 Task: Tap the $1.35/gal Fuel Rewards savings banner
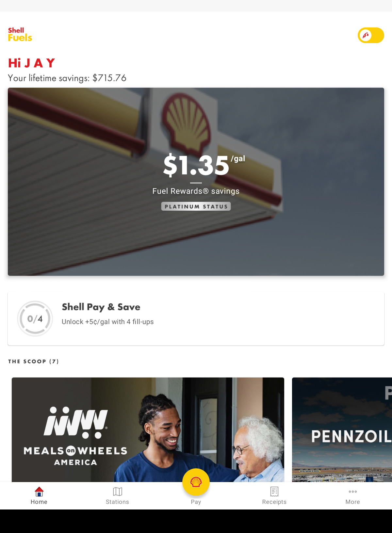(196, 182)
